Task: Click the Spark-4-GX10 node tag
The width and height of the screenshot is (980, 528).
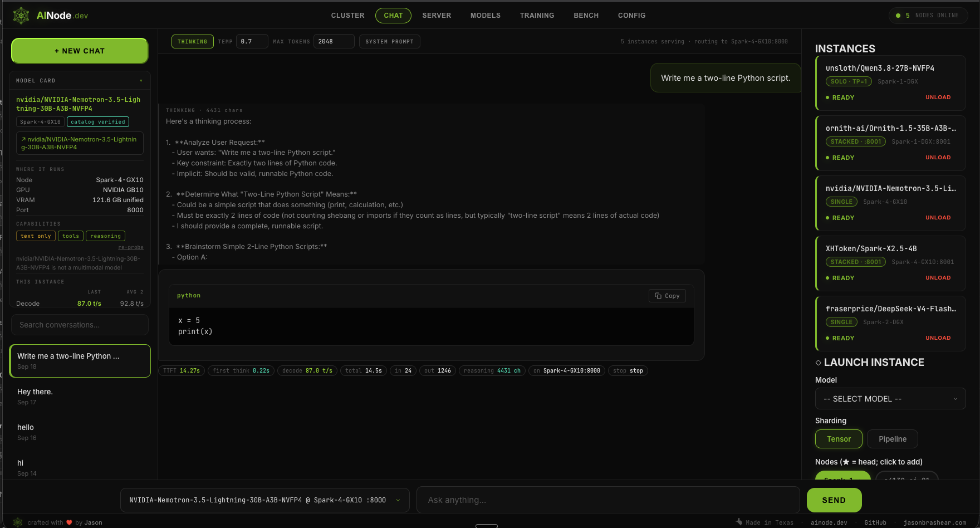Action: [x=40, y=122]
